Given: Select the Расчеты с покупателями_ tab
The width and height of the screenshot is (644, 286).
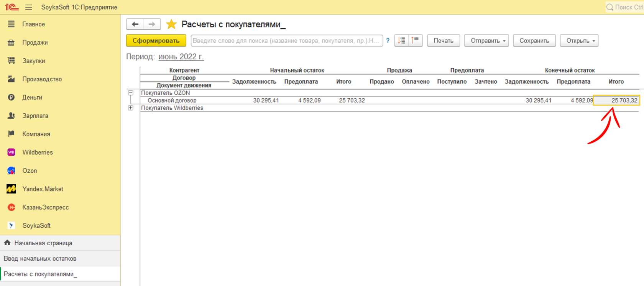Looking at the screenshot, I should [60, 274].
